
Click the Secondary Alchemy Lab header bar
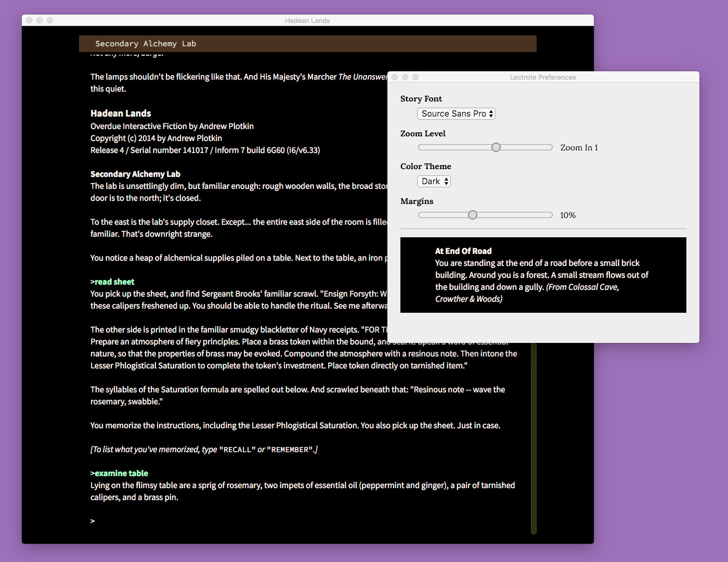pyautogui.click(x=307, y=44)
